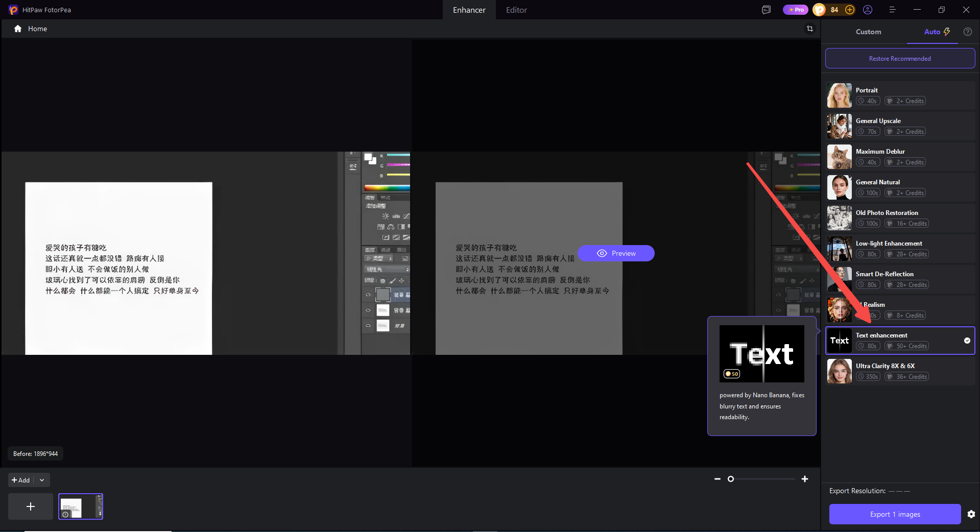Click the 'Export Resolution:' label
The image size is (980, 532).
pyautogui.click(x=857, y=491)
